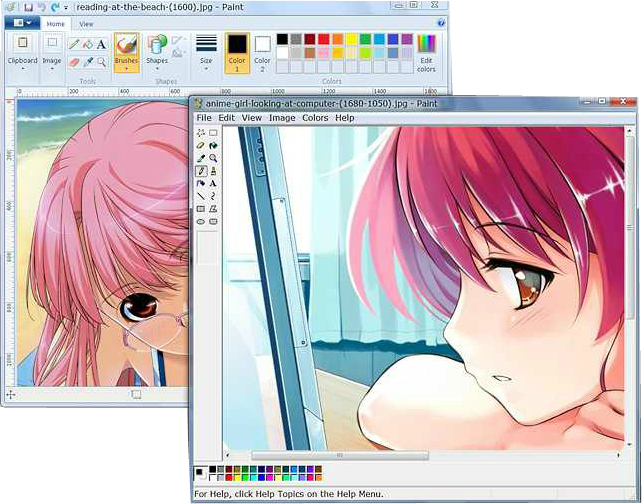642x504 pixels.
Task: Activate the Airbrush tool in front Paint toolbox
Action: click(201, 183)
